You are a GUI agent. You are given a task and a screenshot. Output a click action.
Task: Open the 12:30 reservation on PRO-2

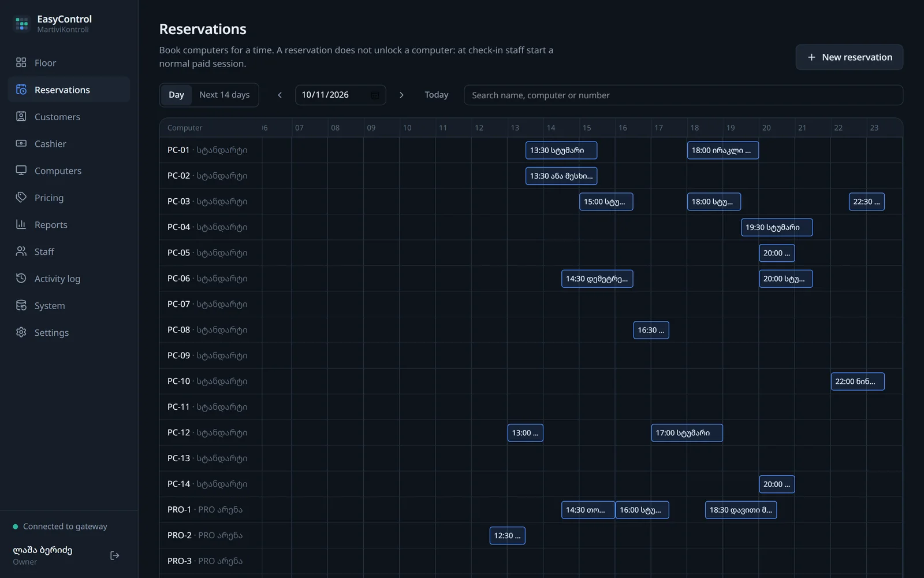[507, 536]
